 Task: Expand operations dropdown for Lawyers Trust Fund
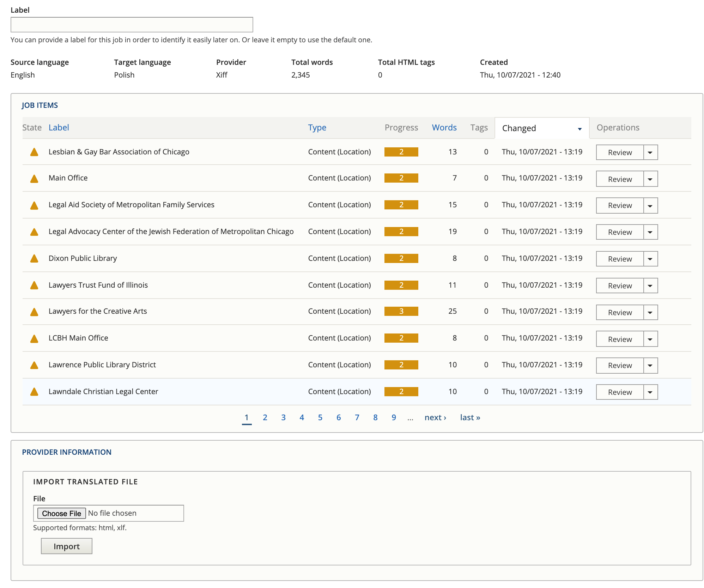[x=650, y=286]
